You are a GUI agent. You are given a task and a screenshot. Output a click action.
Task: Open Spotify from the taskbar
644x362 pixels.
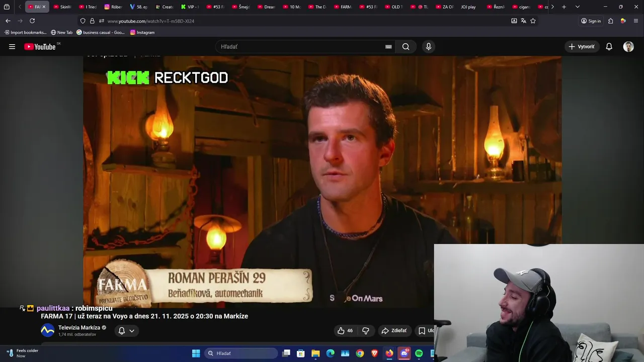[419, 353]
